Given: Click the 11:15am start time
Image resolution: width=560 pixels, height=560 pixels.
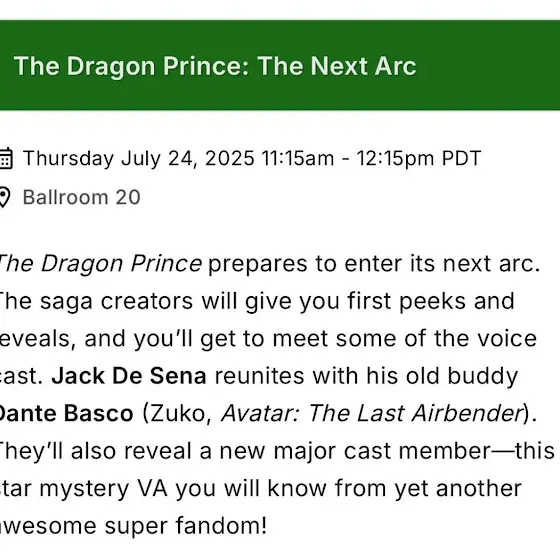Looking at the screenshot, I should tap(298, 158).
